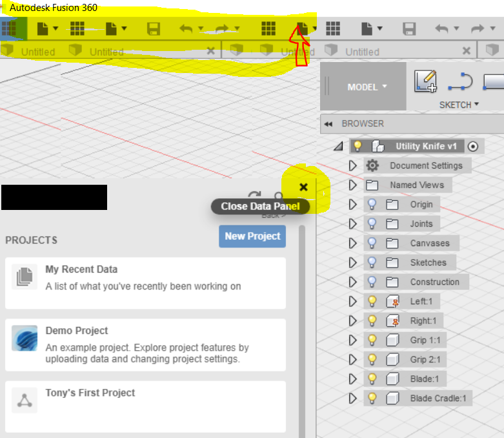Click the component cube icon for Blade:1
Screen dimensions: 504x438
pos(392,379)
